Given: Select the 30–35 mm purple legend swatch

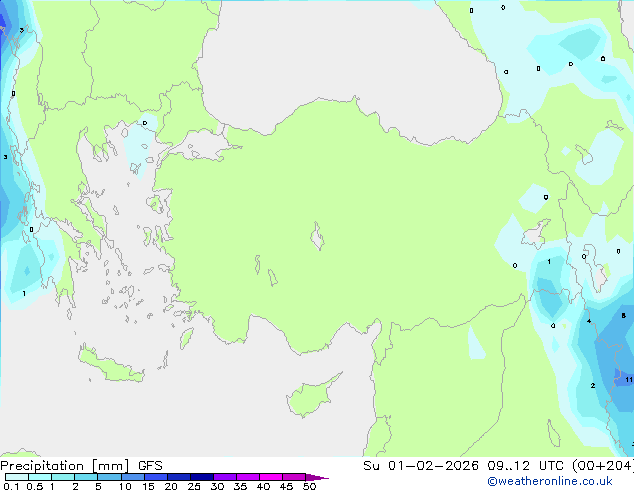Looking at the screenshot, I should pyautogui.click(x=224, y=477).
